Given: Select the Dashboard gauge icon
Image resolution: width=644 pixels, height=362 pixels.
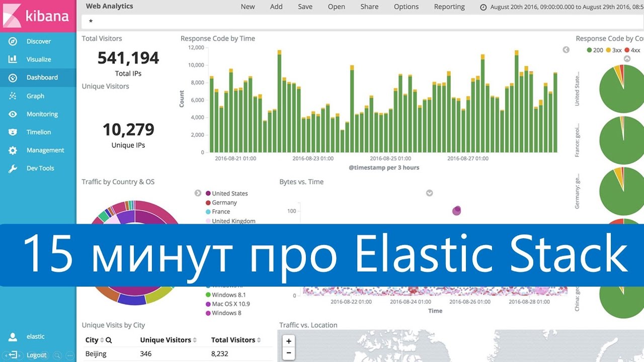Looking at the screenshot, I should (13, 77).
